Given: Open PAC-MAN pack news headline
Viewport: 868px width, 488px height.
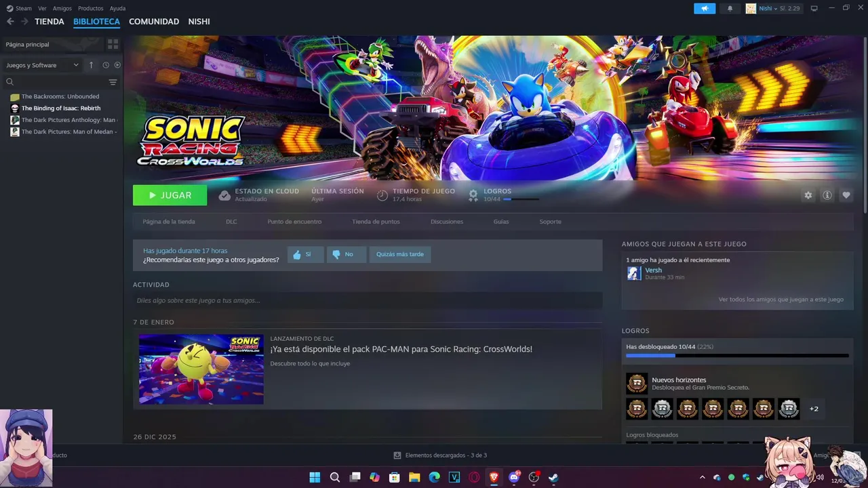Looking at the screenshot, I should click(x=401, y=349).
